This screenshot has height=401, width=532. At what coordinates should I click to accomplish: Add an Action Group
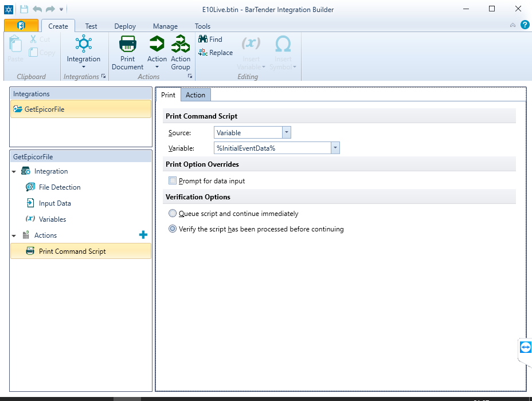(181, 53)
